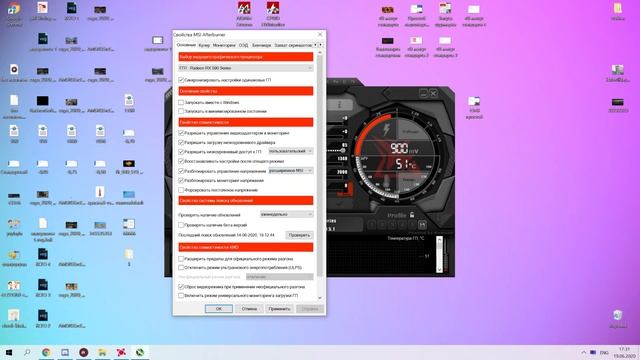640x360 pixels.
Task: Enable 'Расширить пределы для официального режима разгона'
Action: click(181, 259)
